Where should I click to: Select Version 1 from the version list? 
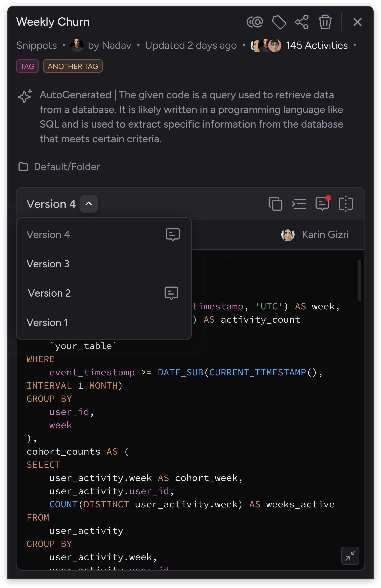(x=47, y=322)
